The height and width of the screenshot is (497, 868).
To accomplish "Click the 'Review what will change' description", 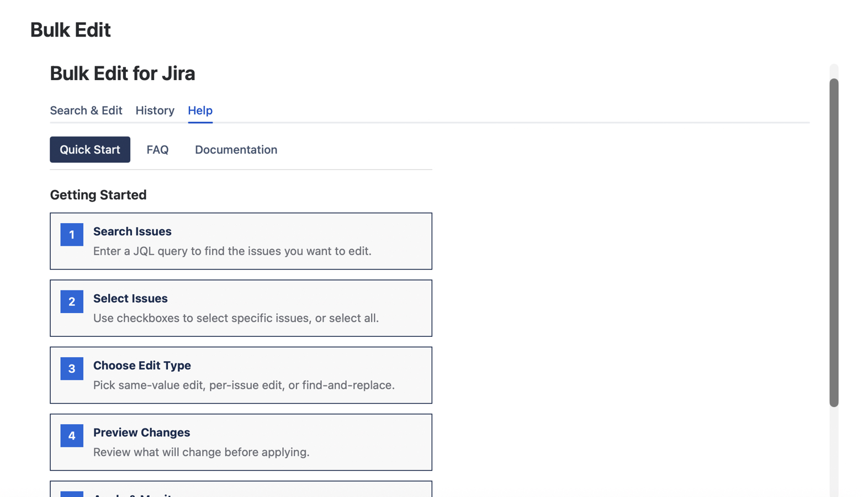I will [x=202, y=452].
